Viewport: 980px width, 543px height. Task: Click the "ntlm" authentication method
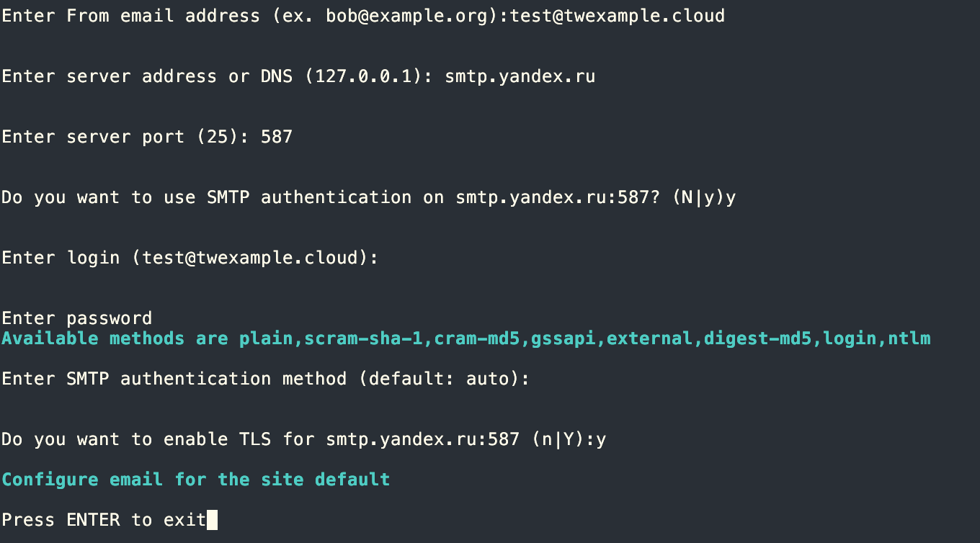click(909, 338)
